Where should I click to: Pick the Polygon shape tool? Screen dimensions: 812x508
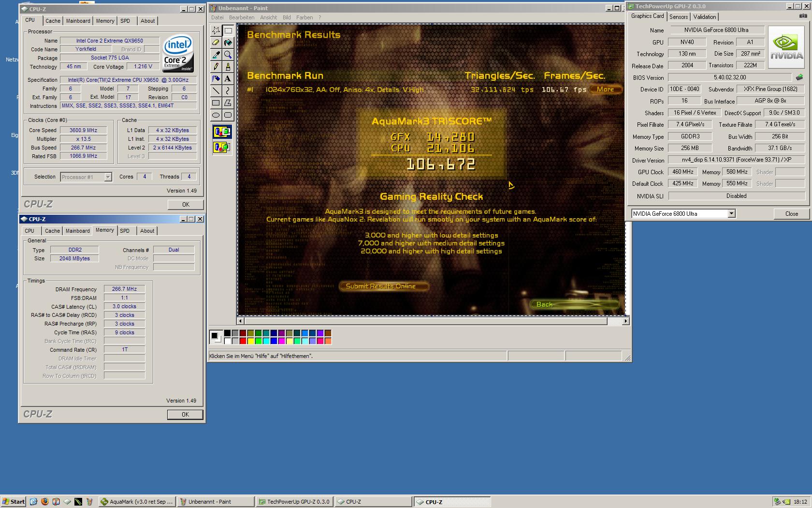click(x=228, y=103)
